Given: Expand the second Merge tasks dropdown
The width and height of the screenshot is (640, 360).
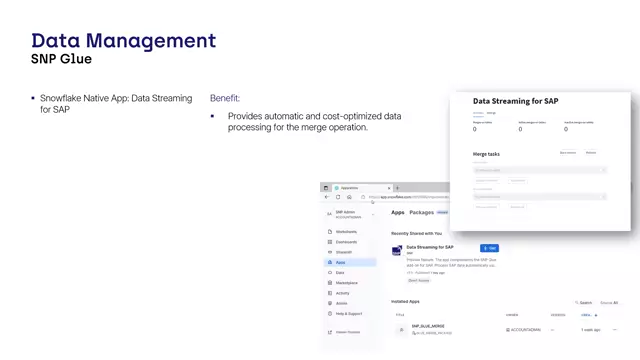Looking at the screenshot, I should click(540, 196).
